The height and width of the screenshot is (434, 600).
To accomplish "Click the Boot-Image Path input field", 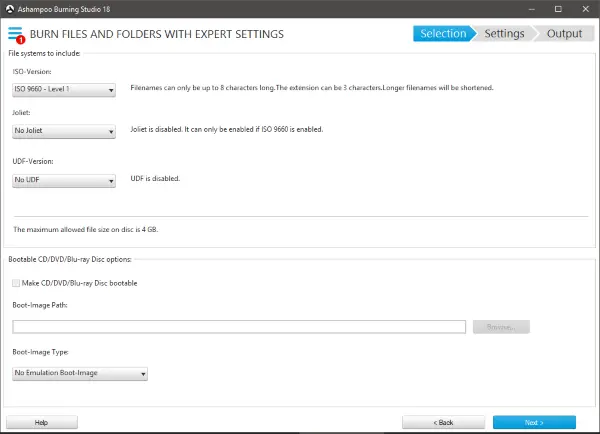I will pyautogui.click(x=239, y=327).
